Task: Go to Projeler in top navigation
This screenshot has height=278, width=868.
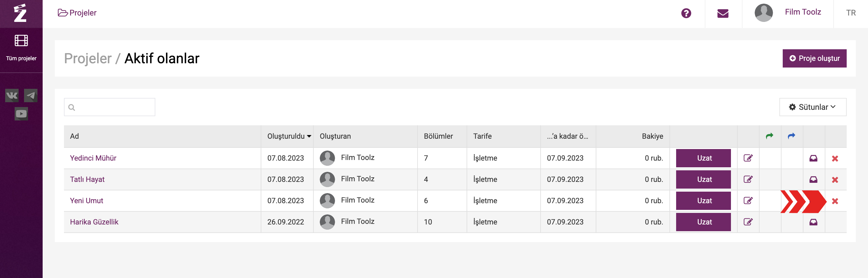Action: [x=77, y=13]
